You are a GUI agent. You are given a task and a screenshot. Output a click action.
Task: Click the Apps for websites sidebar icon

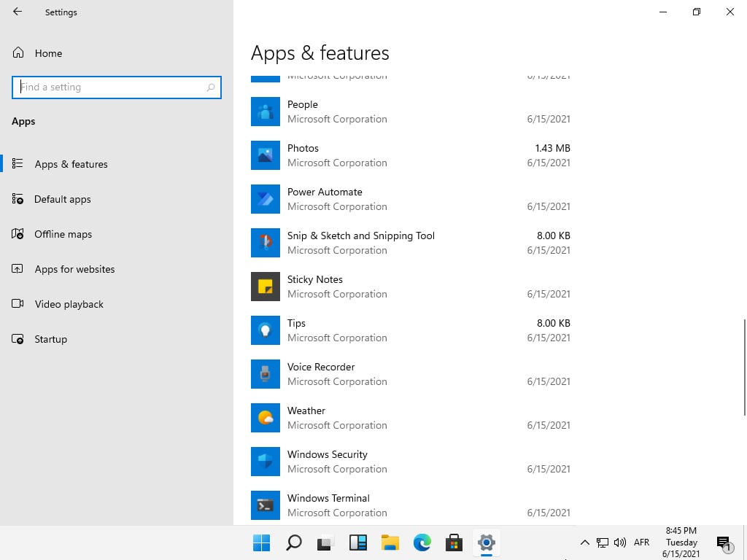tap(18, 269)
